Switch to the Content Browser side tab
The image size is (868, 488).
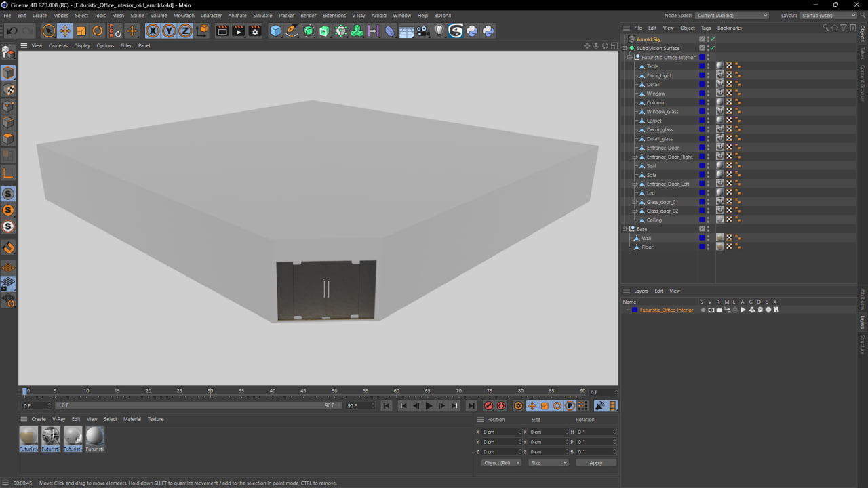pyautogui.click(x=863, y=83)
